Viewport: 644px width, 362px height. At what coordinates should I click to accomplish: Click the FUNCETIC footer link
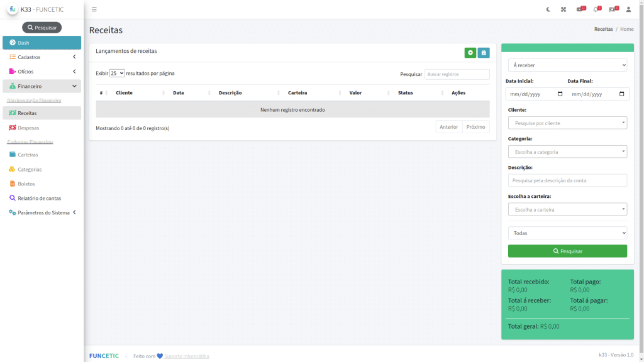(104, 356)
